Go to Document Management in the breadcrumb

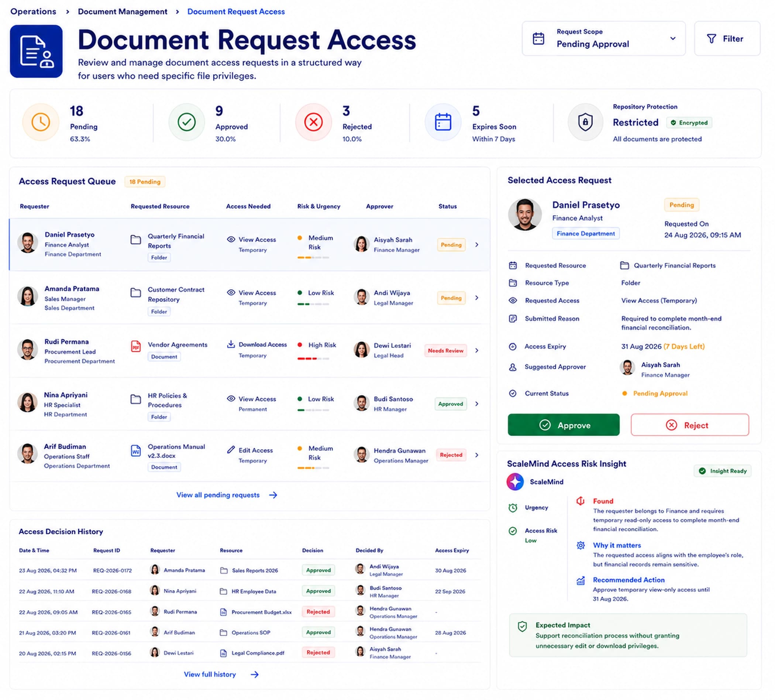point(123,11)
